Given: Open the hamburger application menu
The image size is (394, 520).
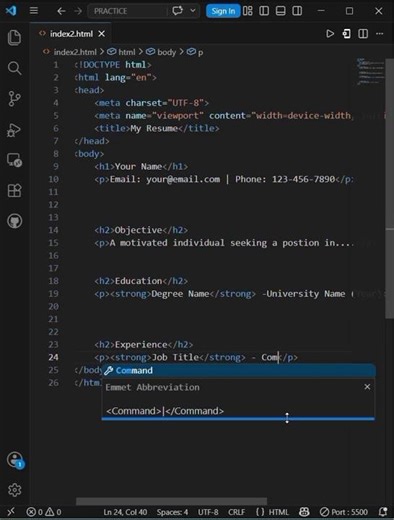Looking at the screenshot, I should pyautogui.click(x=34, y=11).
